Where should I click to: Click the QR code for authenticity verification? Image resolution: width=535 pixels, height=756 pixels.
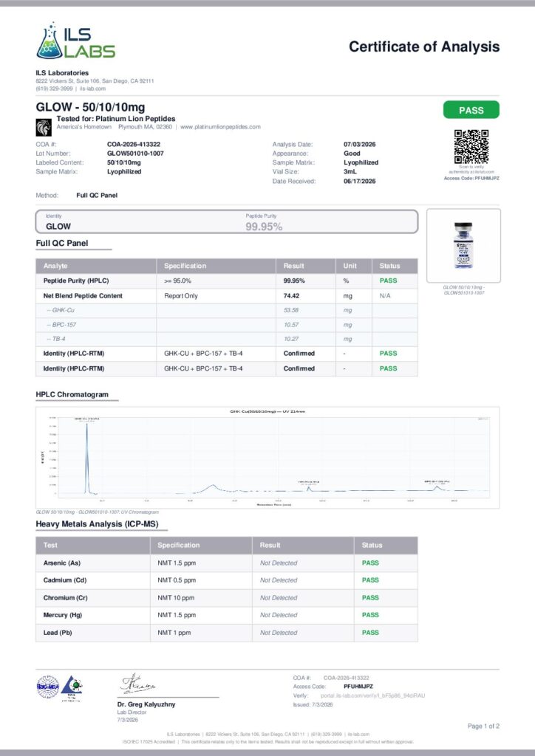tap(471, 147)
